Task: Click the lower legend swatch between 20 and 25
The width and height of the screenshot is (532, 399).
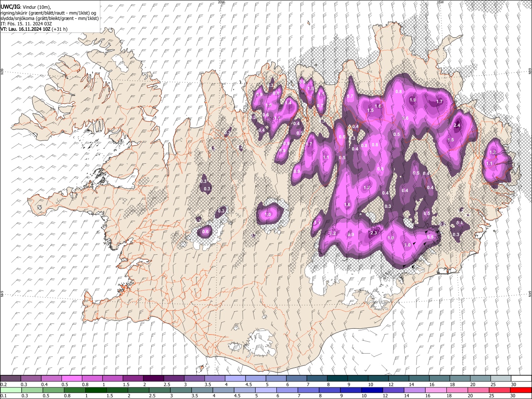Action: [478, 390]
